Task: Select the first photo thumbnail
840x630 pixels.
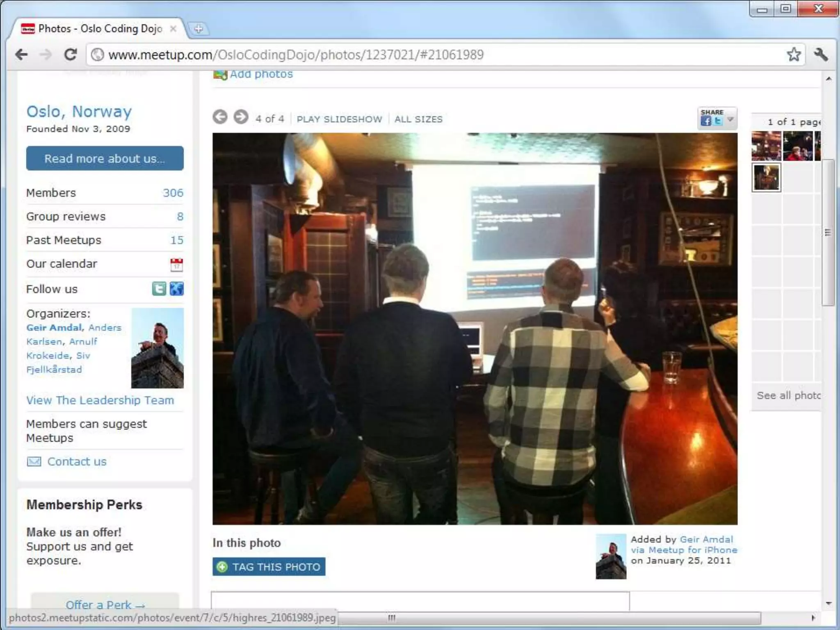Action: point(766,146)
